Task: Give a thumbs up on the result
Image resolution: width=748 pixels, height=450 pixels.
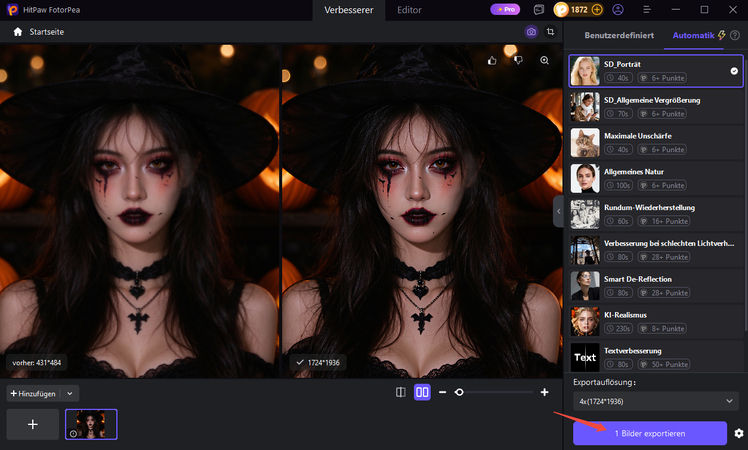Action: (x=492, y=60)
